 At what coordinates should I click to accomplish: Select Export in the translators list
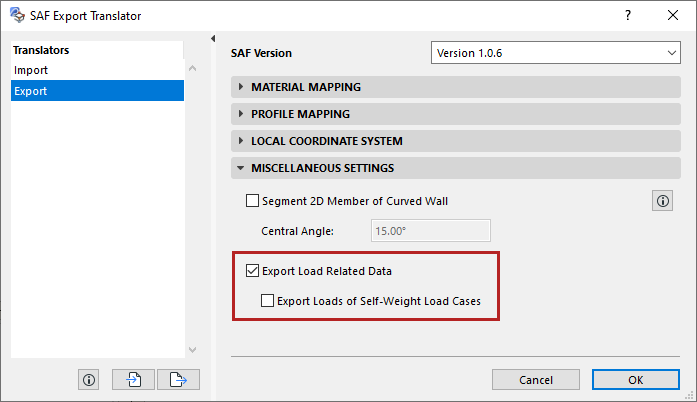31,91
